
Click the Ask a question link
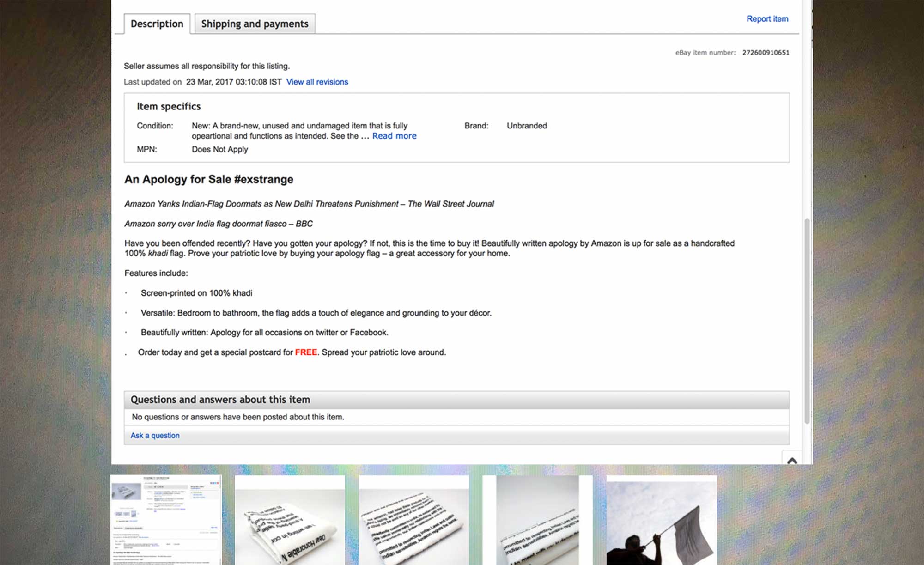155,435
